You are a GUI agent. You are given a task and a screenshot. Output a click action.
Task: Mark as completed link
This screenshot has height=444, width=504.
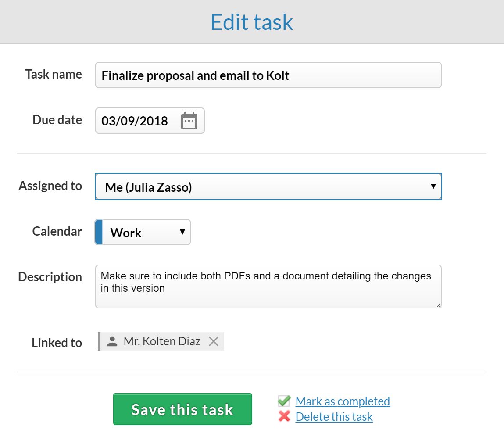pos(343,401)
